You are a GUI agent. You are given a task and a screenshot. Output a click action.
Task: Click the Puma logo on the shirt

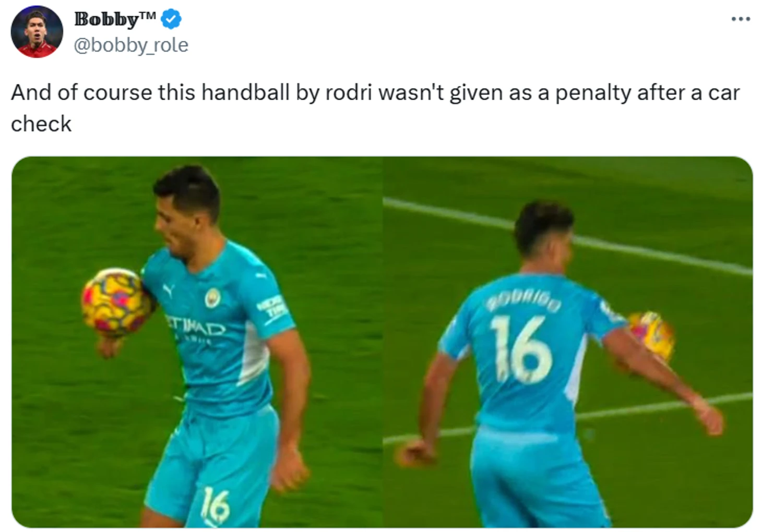tap(169, 291)
